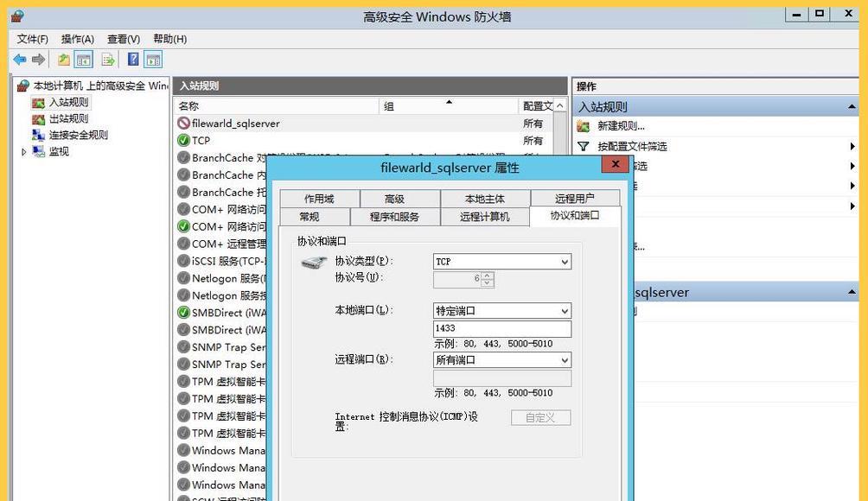Expand the 监视 tree node triangle
Screen dimensions: 868x501
tap(24, 151)
